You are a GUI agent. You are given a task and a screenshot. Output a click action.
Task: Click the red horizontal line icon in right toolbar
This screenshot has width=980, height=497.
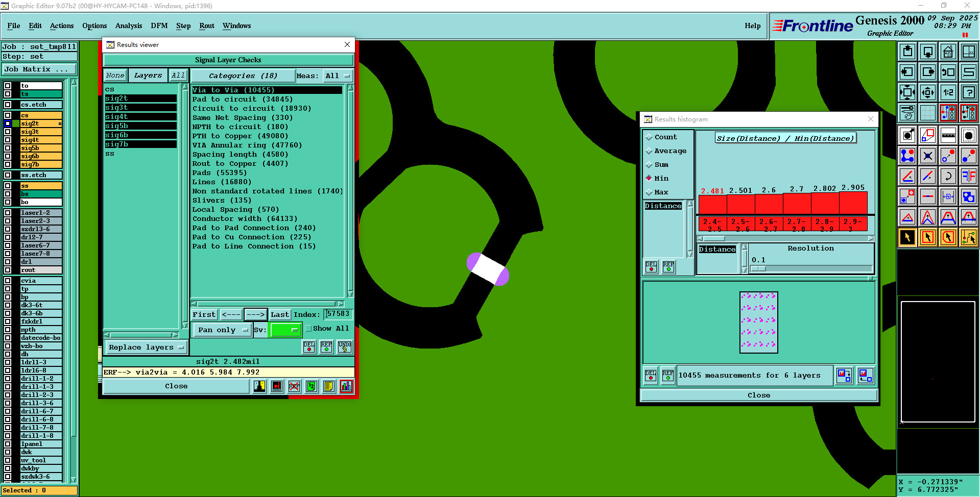[928, 196]
